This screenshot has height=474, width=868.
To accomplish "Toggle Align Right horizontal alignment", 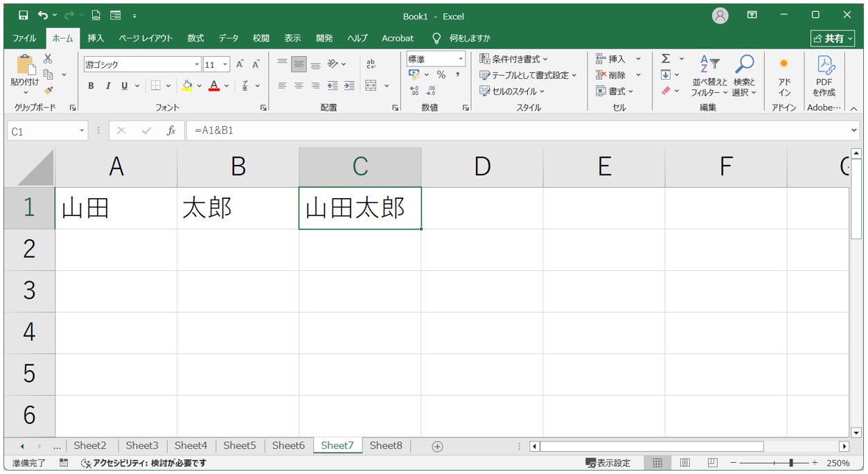I will pos(315,86).
